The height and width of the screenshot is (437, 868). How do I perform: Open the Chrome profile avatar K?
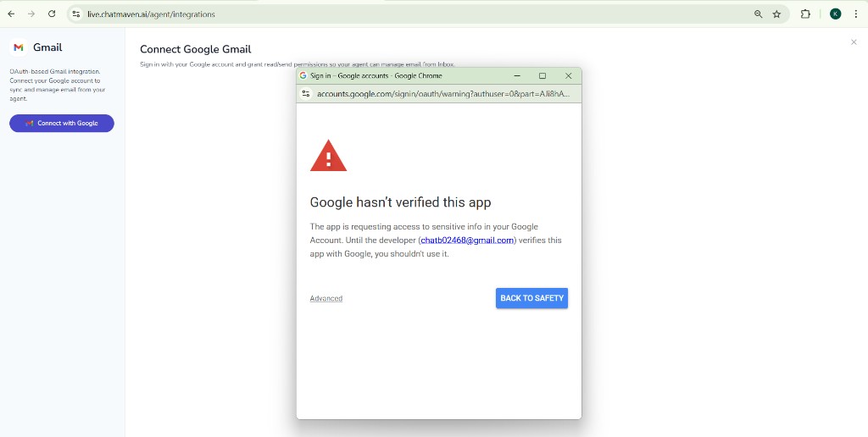click(835, 14)
